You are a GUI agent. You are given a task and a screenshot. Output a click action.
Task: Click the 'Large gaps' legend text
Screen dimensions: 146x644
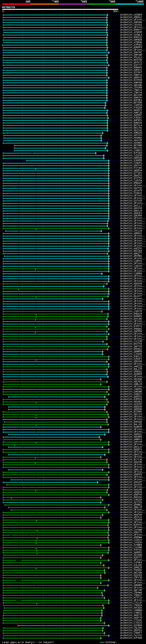point(10,642)
